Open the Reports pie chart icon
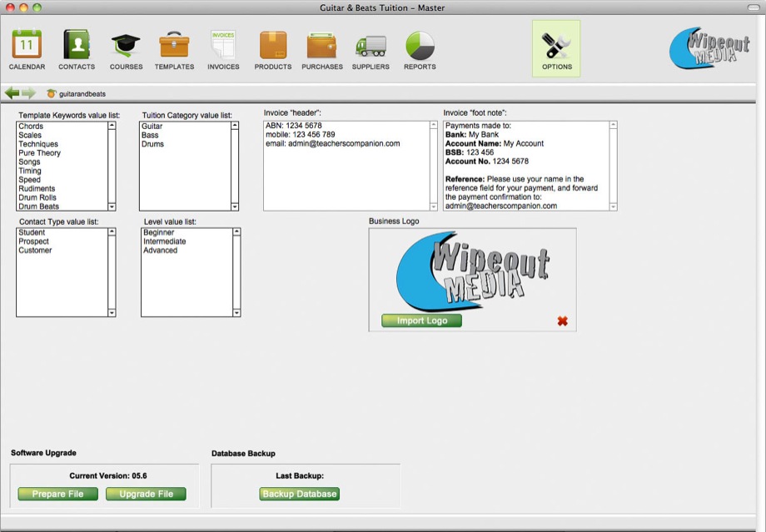This screenshot has width=766, height=532. [x=420, y=46]
